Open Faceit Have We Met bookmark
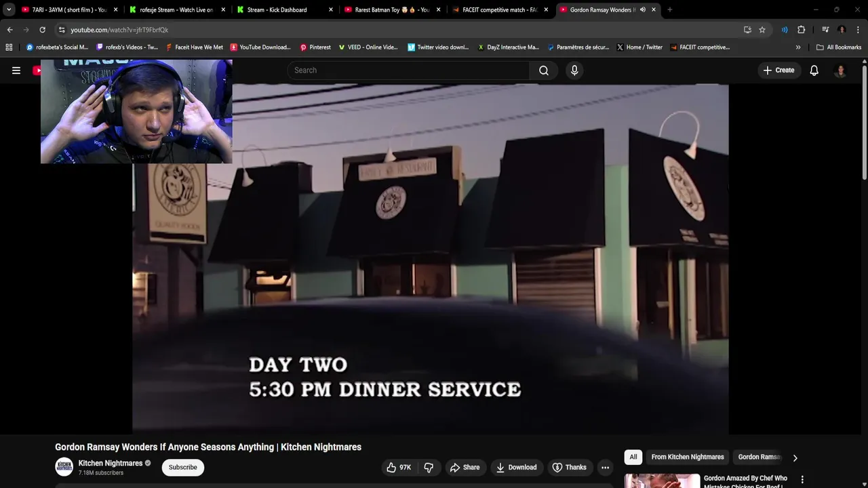The width and height of the screenshot is (868, 488). click(194, 47)
